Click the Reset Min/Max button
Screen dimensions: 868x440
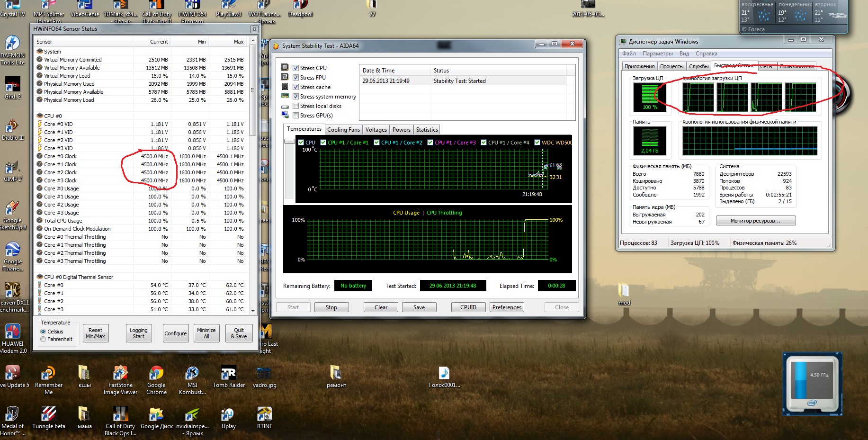(95, 333)
